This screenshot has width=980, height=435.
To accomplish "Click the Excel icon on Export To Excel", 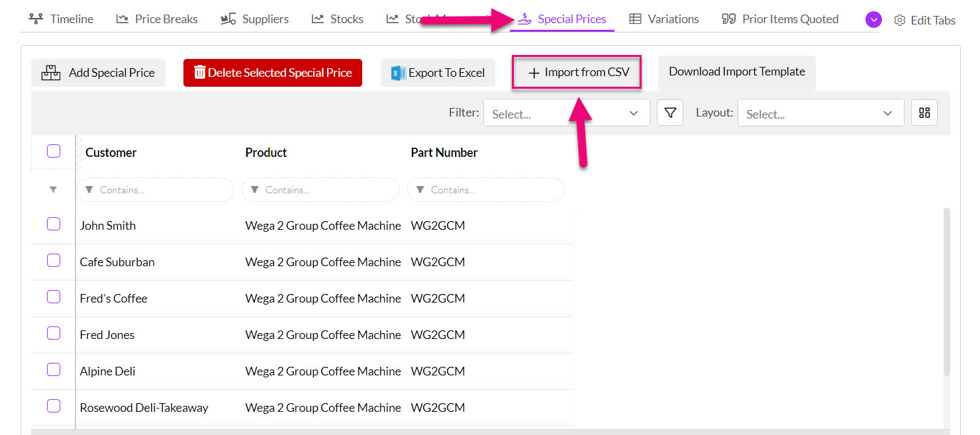I will [x=398, y=73].
